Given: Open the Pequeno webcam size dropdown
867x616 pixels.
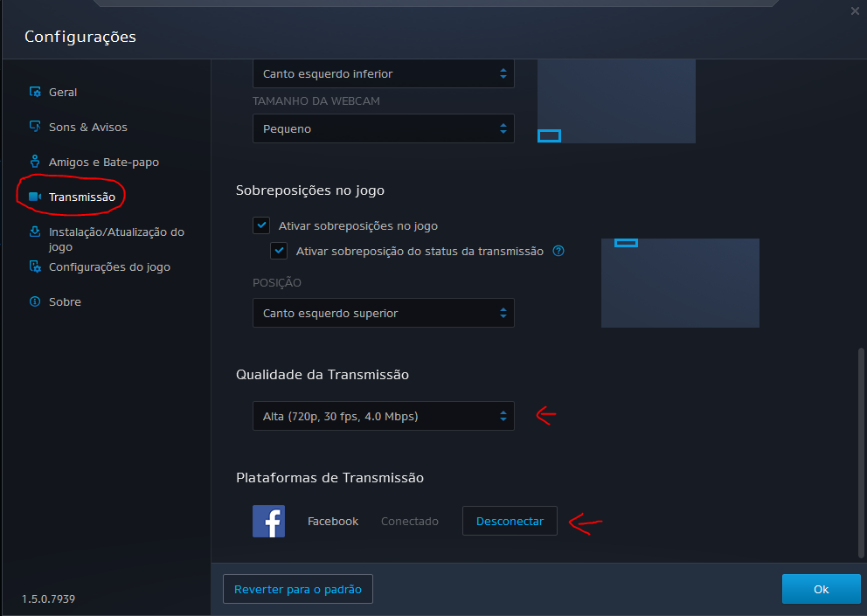Looking at the screenshot, I should [x=383, y=128].
